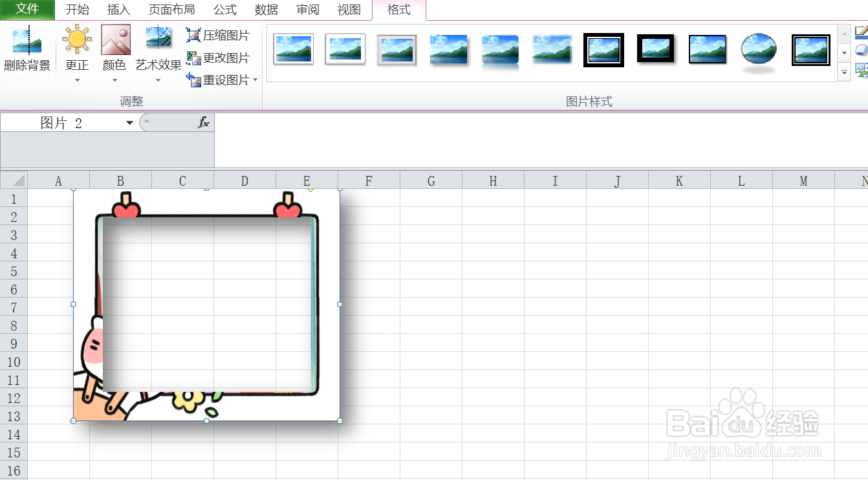
Task: Expand the 艺术效果 dropdown arrow
Action: [x=158, y=80]
